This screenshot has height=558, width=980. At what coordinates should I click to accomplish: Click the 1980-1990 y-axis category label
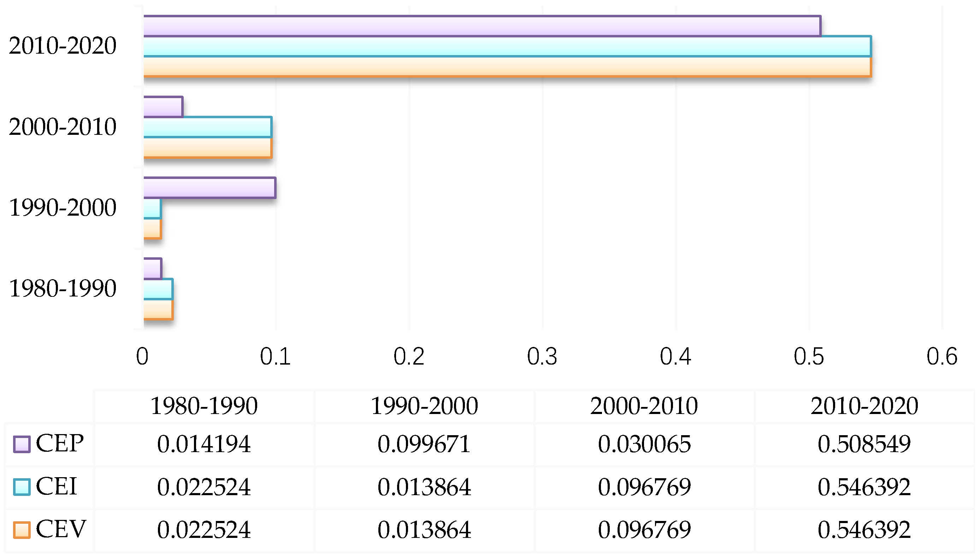[x=63, y=289]
